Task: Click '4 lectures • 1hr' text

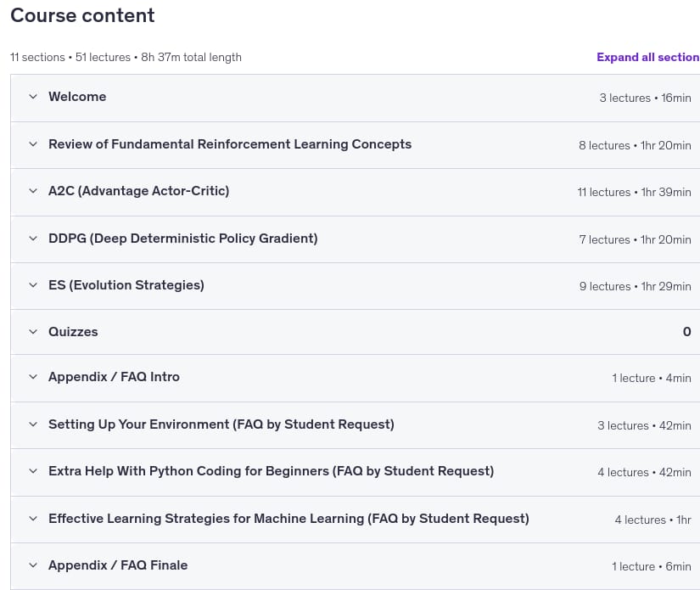Action: [652, 520]
